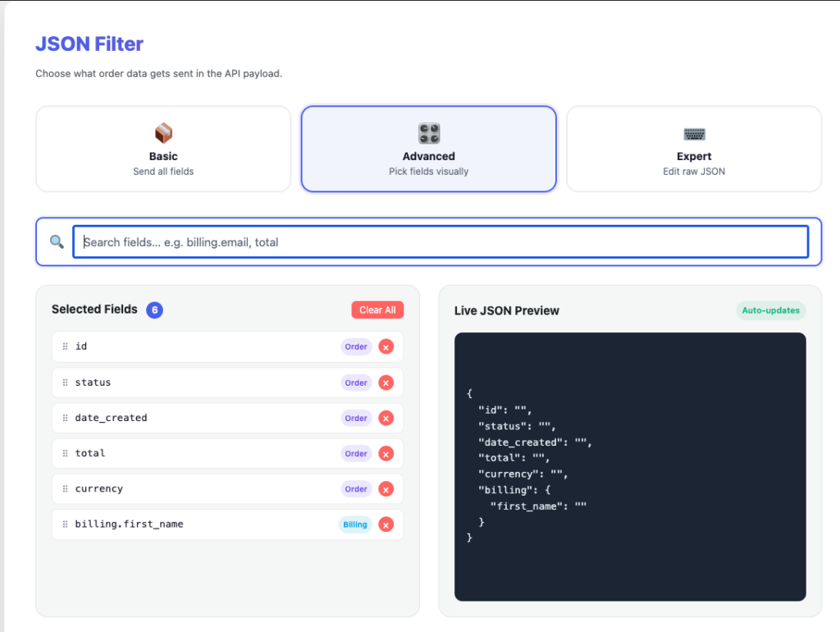Image resolution: width=840 pixels, height=632 pixels.
Task: Click "billing" line in JSON preview
Action: pyautogui.click(x=514, y=490)
